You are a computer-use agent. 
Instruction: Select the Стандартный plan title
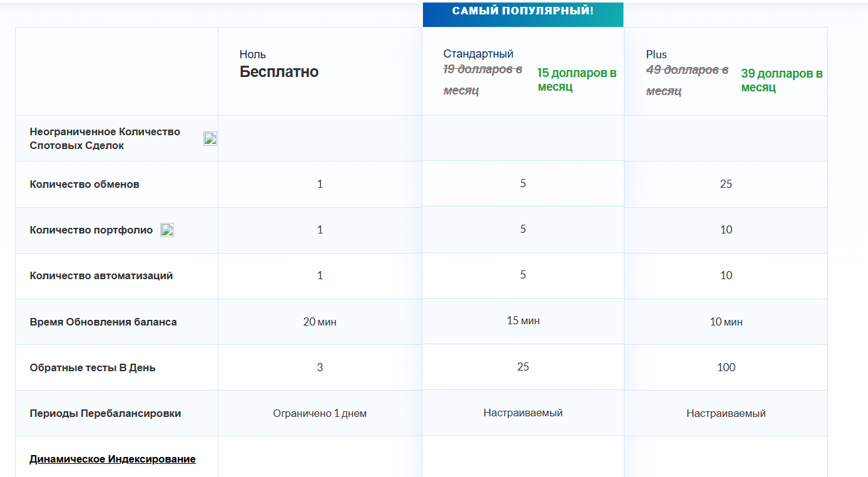[x=478, y=54]
